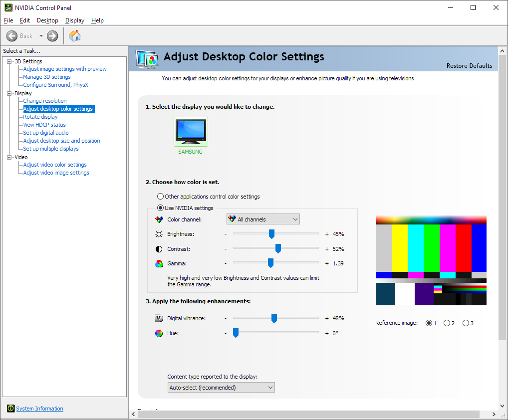Click the Home icon in toolbar
Screen dimensions: 508x420
tap(75, 36)
